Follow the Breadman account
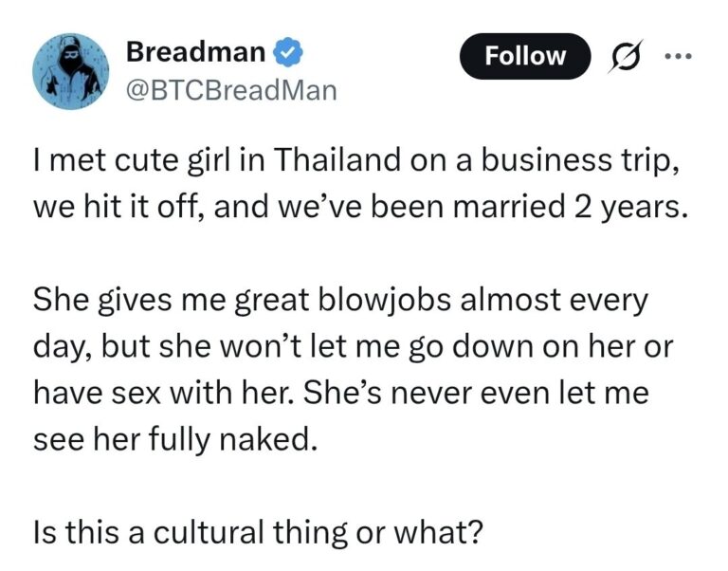Screen dimensions: 728x571 tap(525, 56)
